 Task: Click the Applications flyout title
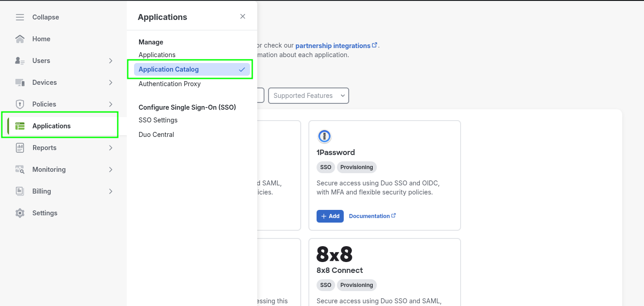tap(163, 17)
